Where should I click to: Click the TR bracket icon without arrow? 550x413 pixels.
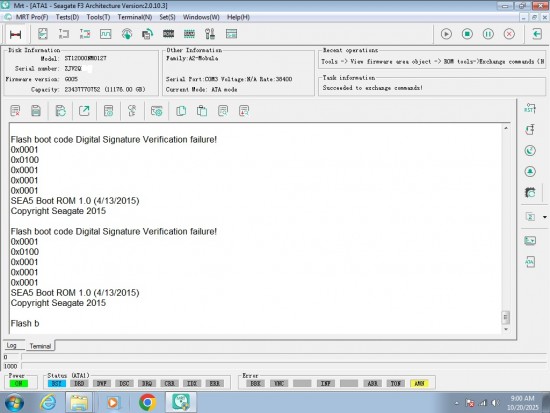click(x=63, y=34)
